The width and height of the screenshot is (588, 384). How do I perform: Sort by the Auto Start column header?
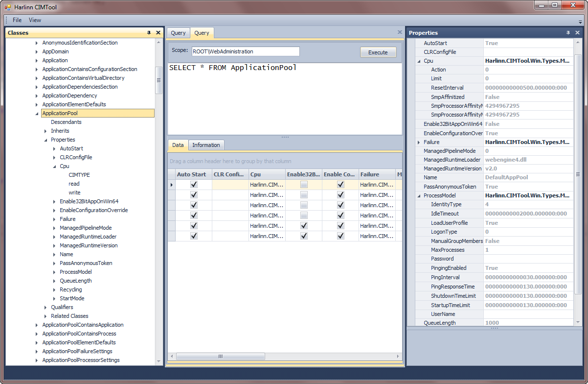[193, 174]
